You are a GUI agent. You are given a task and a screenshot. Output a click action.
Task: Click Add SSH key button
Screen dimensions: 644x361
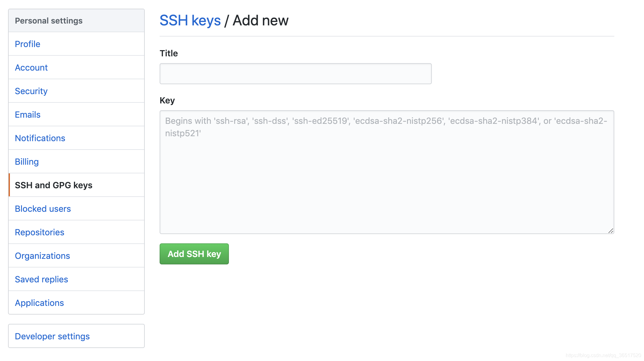pyautogui.click(x=194, y=253)
